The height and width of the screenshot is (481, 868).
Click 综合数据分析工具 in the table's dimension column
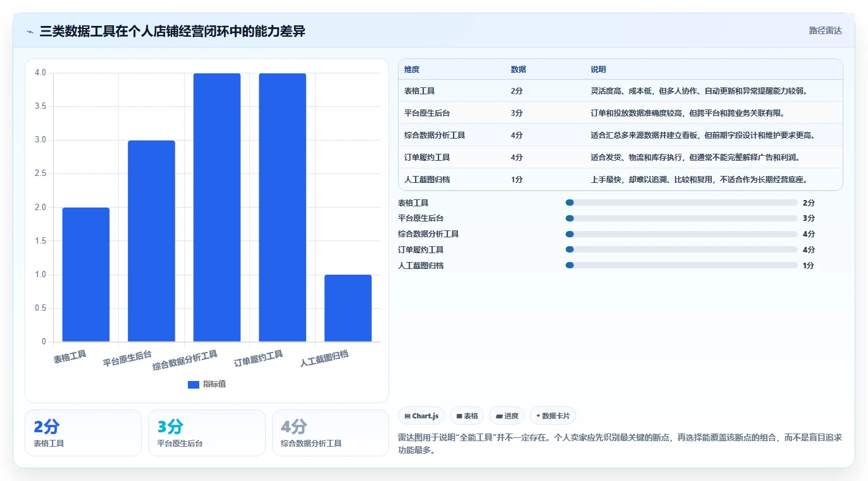pos(435,135)
